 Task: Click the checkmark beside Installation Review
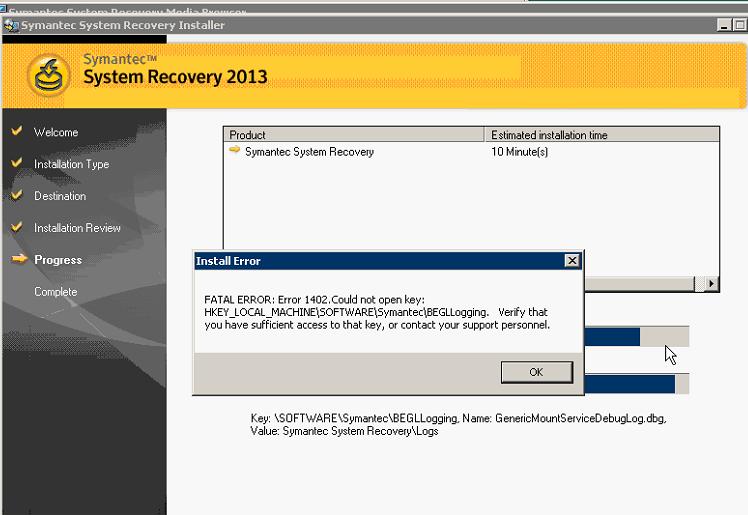17,227
